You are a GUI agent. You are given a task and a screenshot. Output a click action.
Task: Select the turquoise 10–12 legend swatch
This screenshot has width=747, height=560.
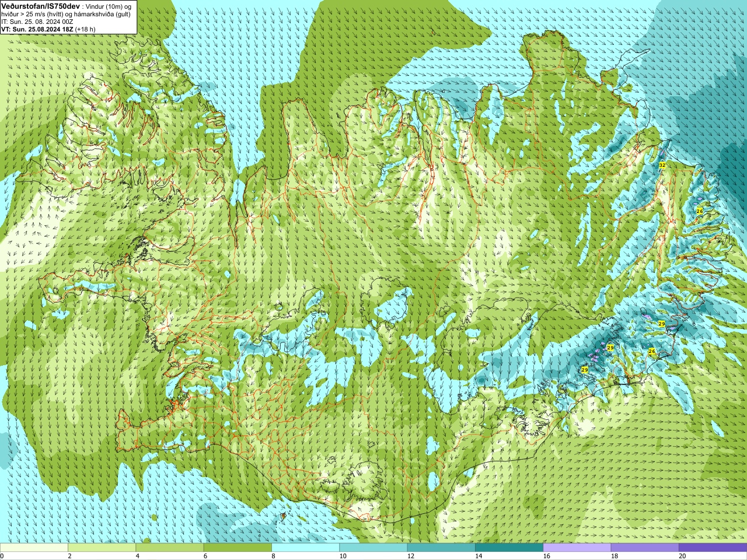click(373, 548)
